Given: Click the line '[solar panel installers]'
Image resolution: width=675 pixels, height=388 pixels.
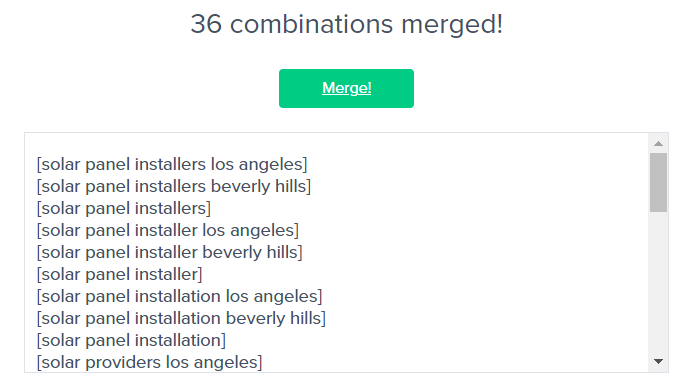Looking at the screenshot, I should 124,208.
